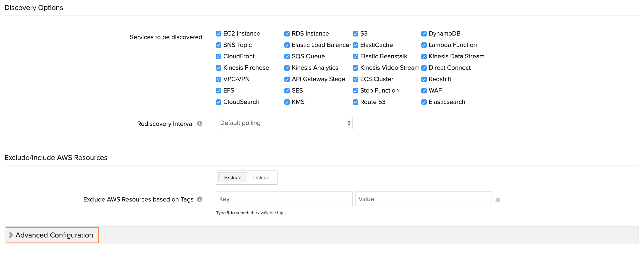Toggle the SQS Queue checkbox
The height and width of the screenshot is (253, 644).
(287, 57)
